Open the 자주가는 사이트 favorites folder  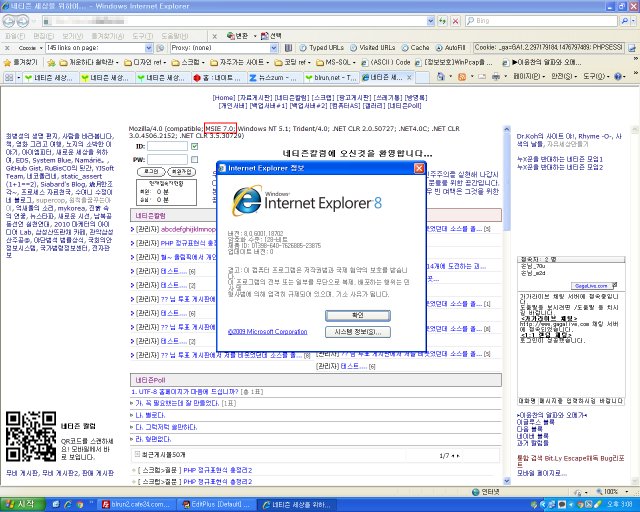point(240,62)
